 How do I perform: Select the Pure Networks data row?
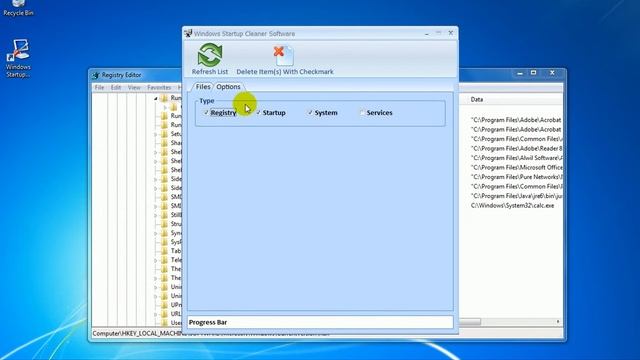(517, 177)
